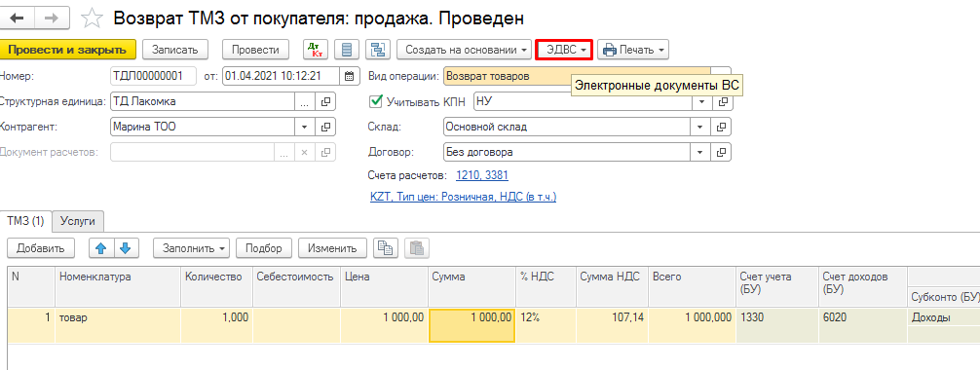Click Вид операции field Возврат товаров
The height and width of the screenshot is (370, 980).
577,76
